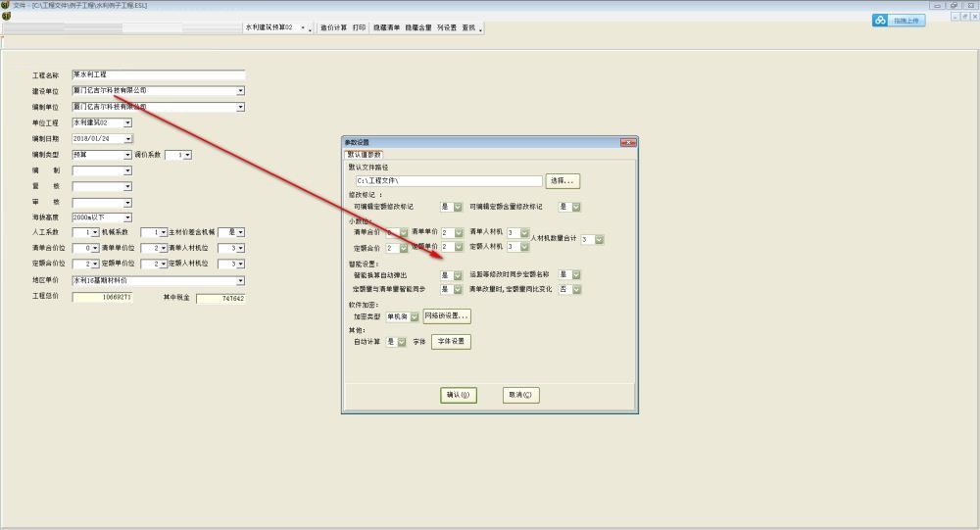Open the 人材机数量合计 decimal dropdown
The width and height of the screenshot is (980, 530).
(x=599, y=239)
